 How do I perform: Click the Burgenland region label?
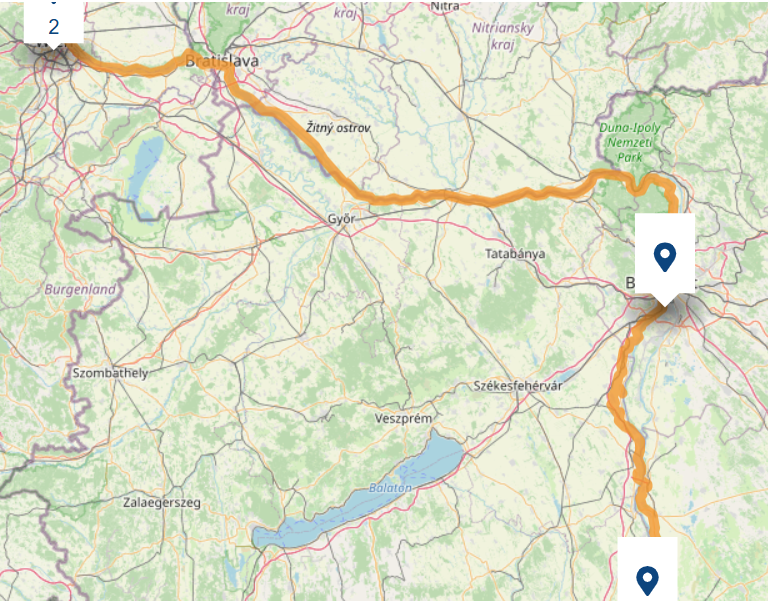point(80,289)
